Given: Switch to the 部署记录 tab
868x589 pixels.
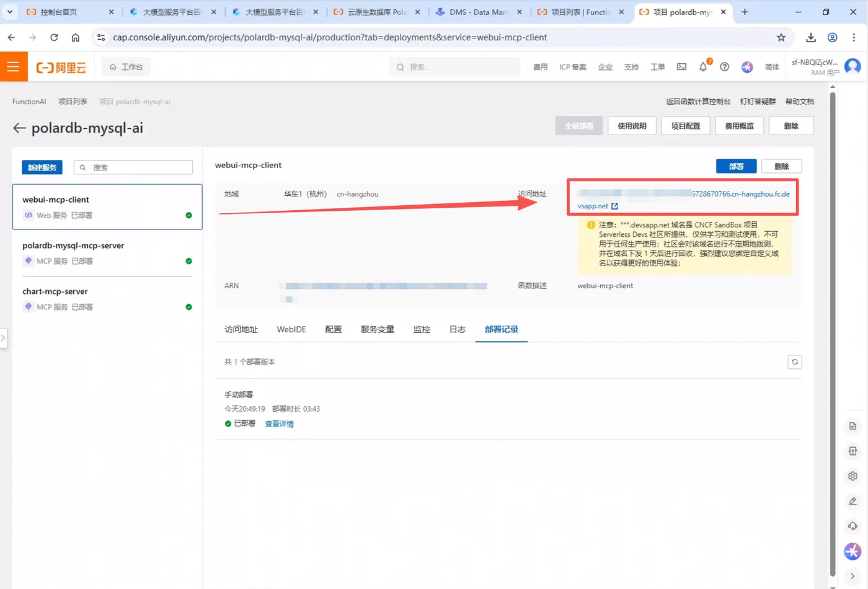Looking at the screenshot, I should 502,329.
